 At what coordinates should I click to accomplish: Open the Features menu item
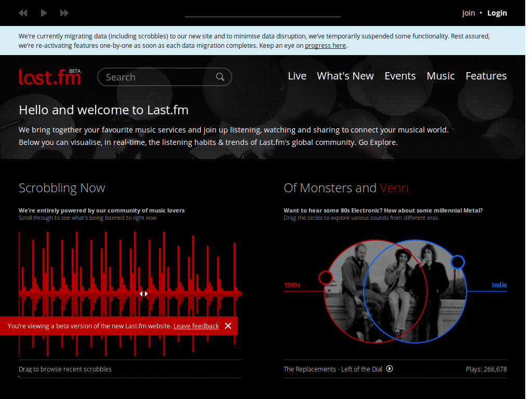pos(486,76)
